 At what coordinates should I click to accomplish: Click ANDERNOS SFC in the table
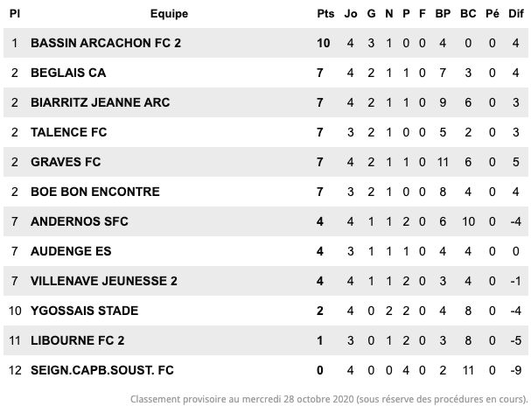(80, 221)
